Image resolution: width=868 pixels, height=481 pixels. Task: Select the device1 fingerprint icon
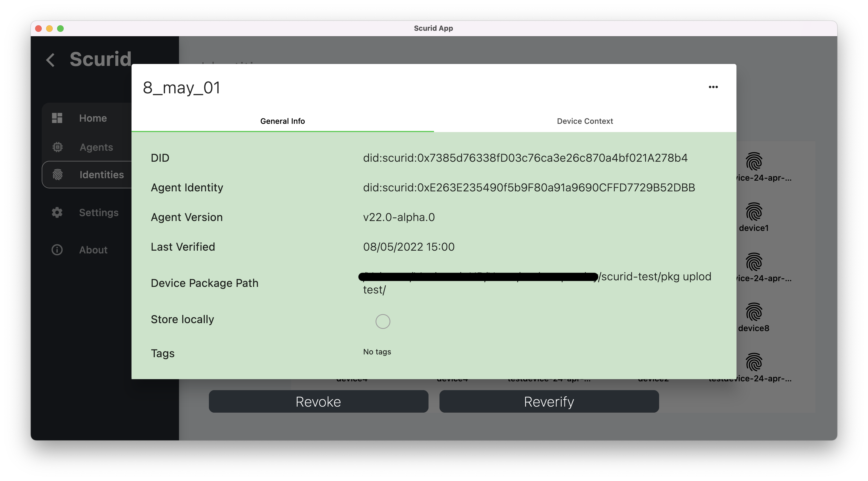pyautogui.click(x=754, y=211)
